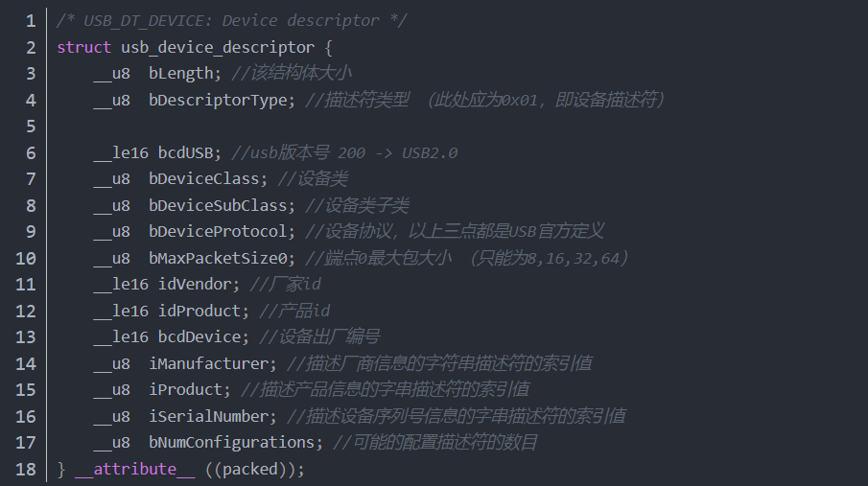Click the iSerialNumber field name
The height and width of the screenshot is (486, 868).
208,416
